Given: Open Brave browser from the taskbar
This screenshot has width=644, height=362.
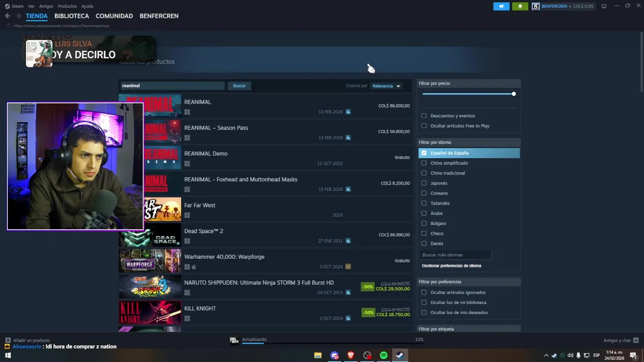Looking at the screenshot, I should [351, 355].
